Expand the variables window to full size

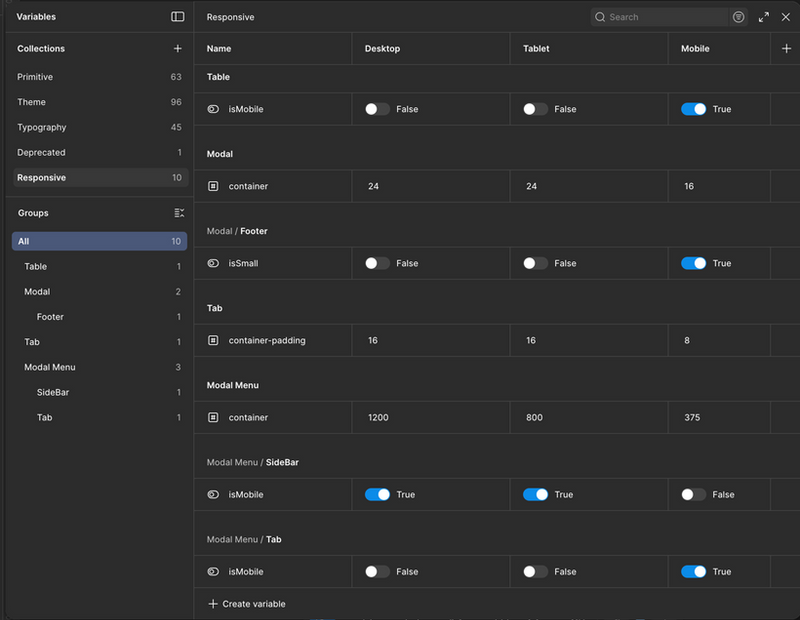(764, 17)
